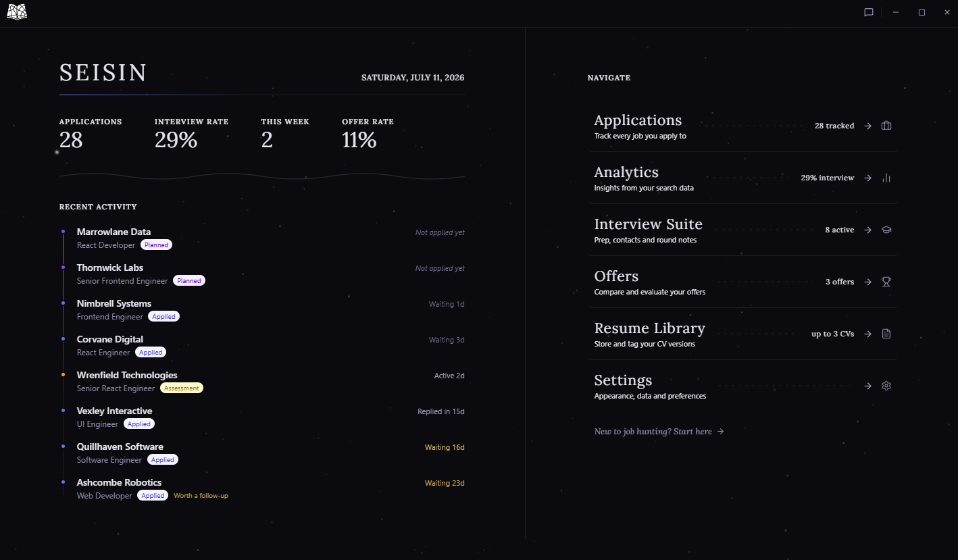Click the graduation cap icon beside Interview Suite
The width and height of the screenshot is (958, 560).
click(x=886, y=230)
